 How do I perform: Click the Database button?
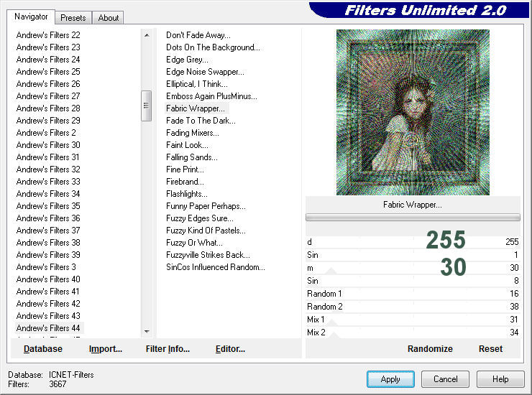[x=43, y=349]
